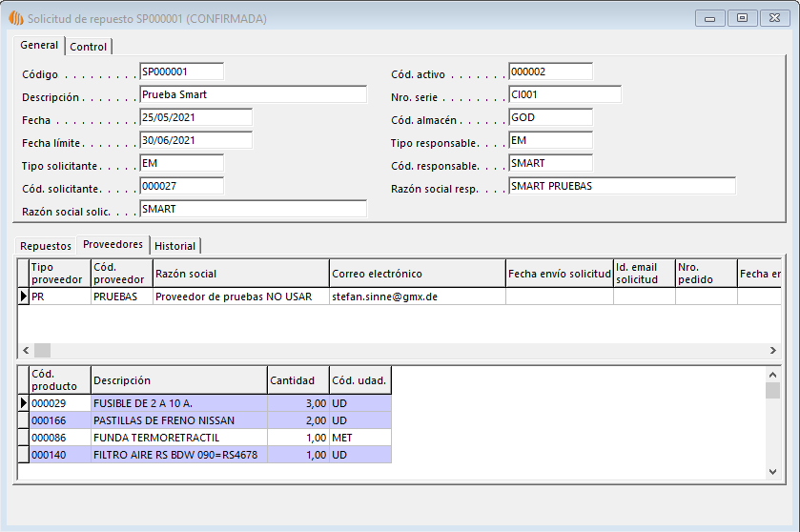800x532 pixels.
Task: Click the Cantidad column header
Action: (x=298, y=380)
